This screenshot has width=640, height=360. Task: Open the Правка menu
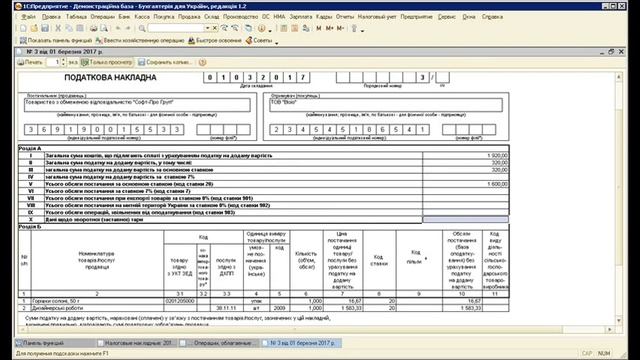tap(51, 17)
